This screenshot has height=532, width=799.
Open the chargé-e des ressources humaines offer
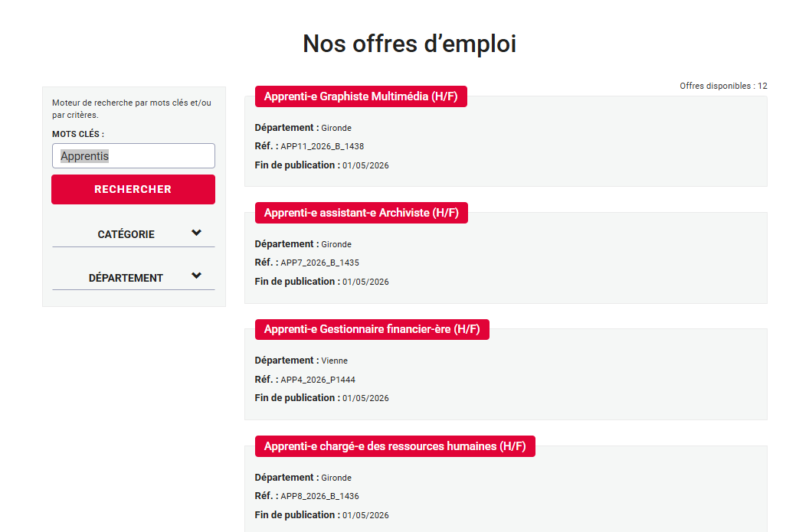tap(395, 446)
